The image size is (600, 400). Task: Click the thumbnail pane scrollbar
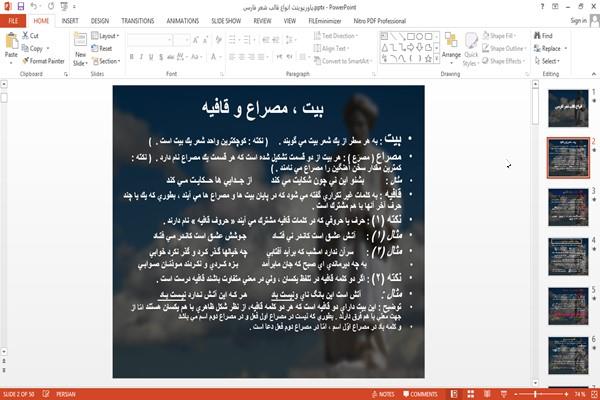tap(535, 107)
